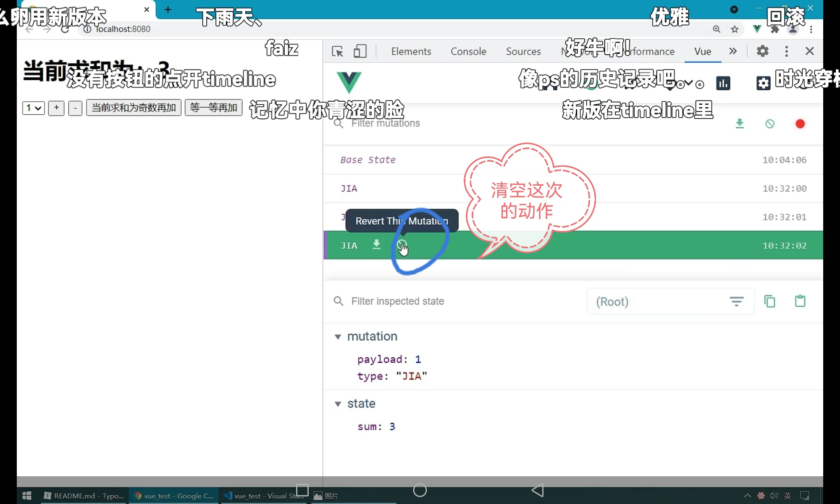Click Revert This Mutation icon
The image size is (840, 504).
pos(402,245)
